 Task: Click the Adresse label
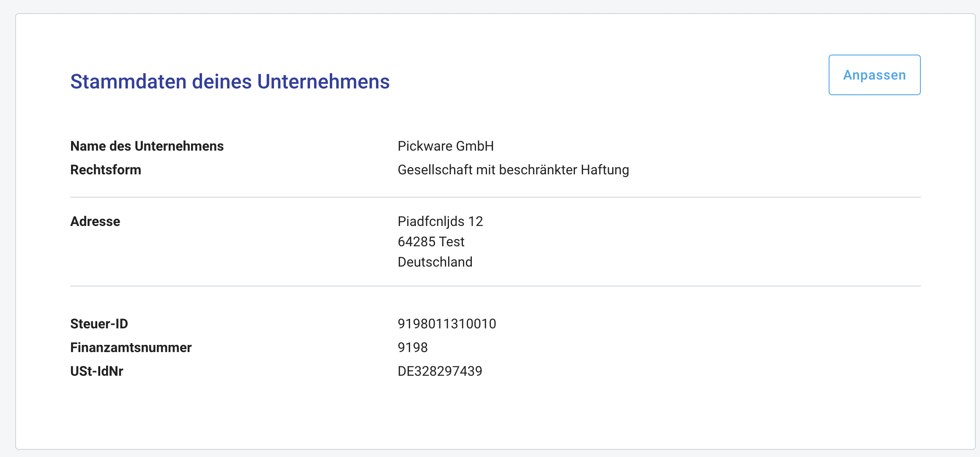tap(95, 221)
